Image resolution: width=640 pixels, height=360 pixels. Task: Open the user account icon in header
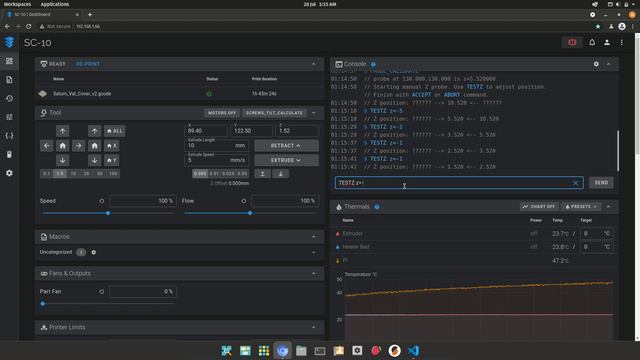[607, 42]
